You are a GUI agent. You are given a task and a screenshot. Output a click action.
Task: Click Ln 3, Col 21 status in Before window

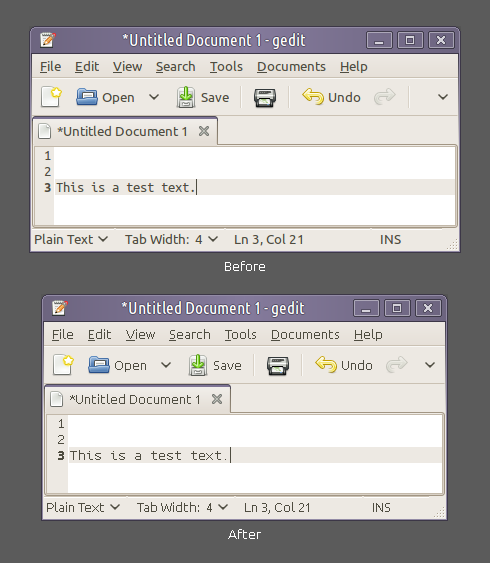click(269, 239)
